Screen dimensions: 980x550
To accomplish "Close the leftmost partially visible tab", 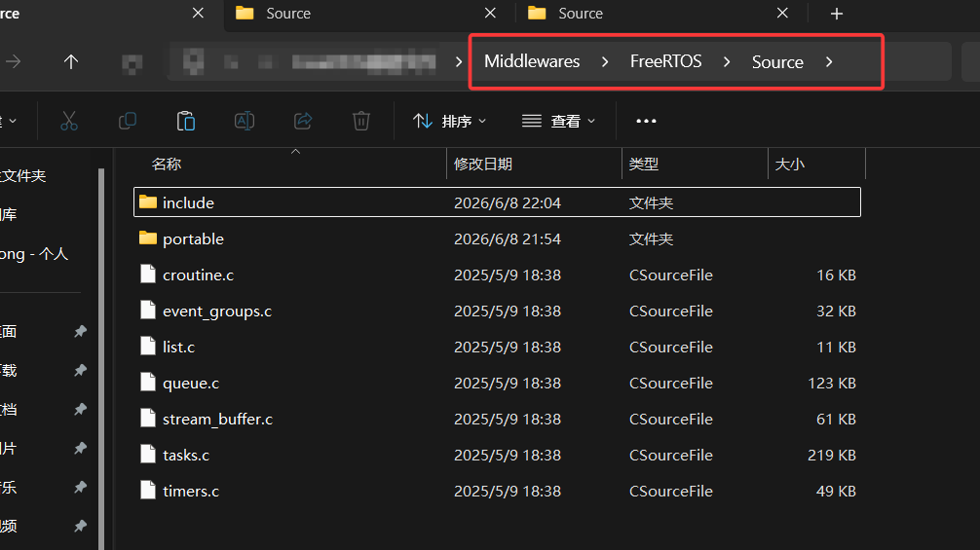I will [198, 13].
